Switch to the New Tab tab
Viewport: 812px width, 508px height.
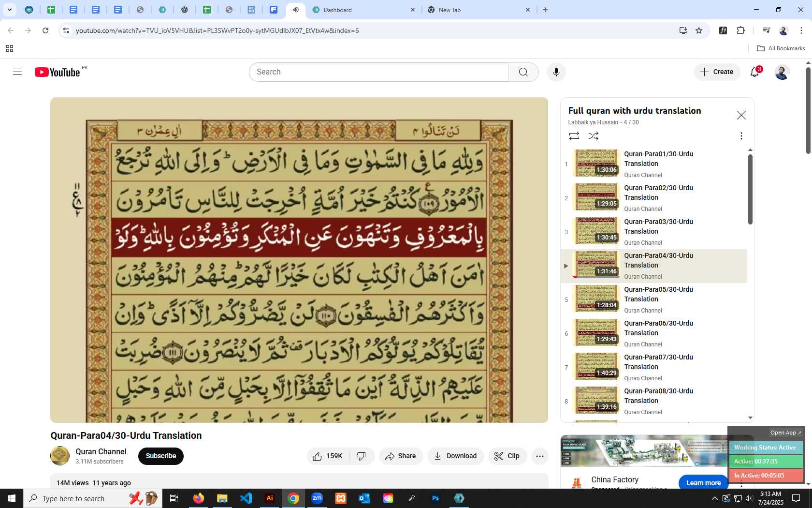tap(478, 10)
